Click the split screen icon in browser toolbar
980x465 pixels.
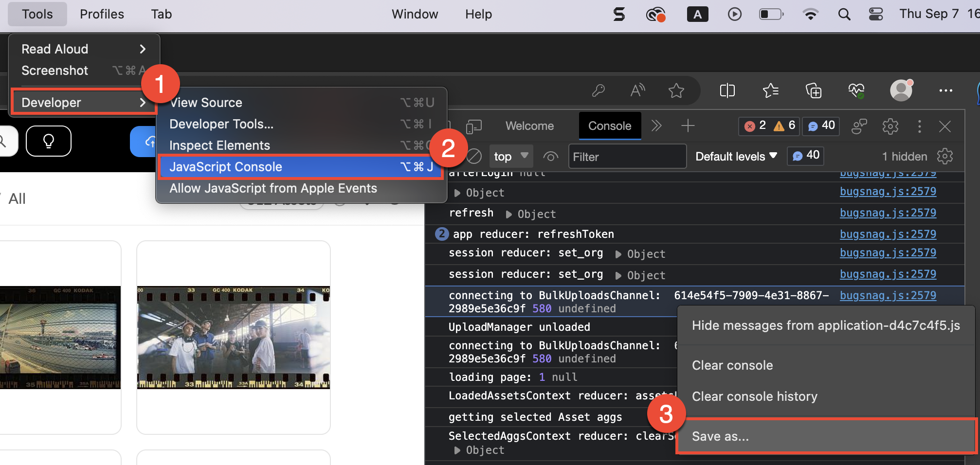(727, 90)
